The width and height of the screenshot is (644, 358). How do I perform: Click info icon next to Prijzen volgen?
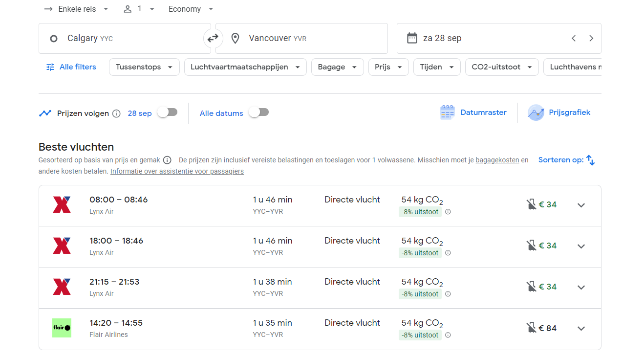pos(116,113)
